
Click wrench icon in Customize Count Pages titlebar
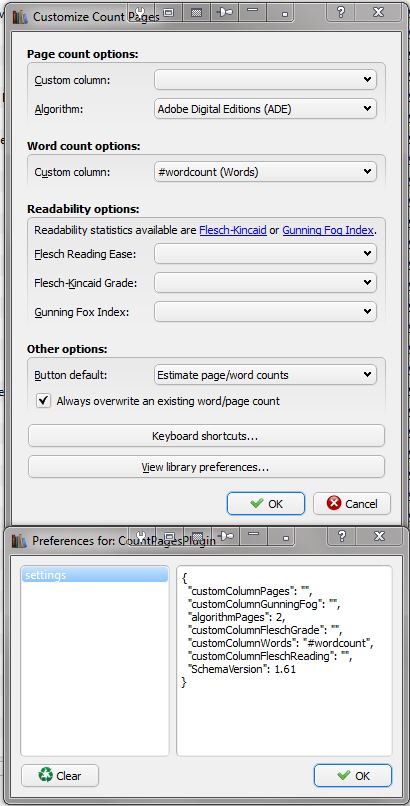(x=141, y=11)
